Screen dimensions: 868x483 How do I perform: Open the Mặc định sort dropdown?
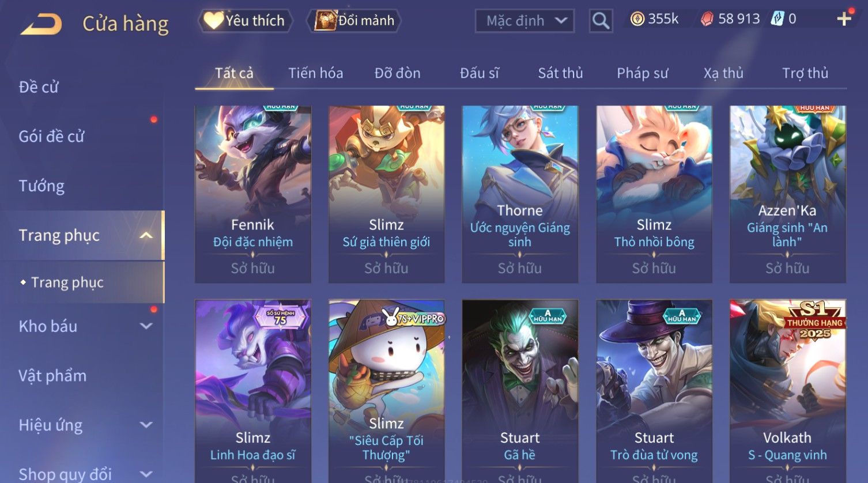coord(524,21)
